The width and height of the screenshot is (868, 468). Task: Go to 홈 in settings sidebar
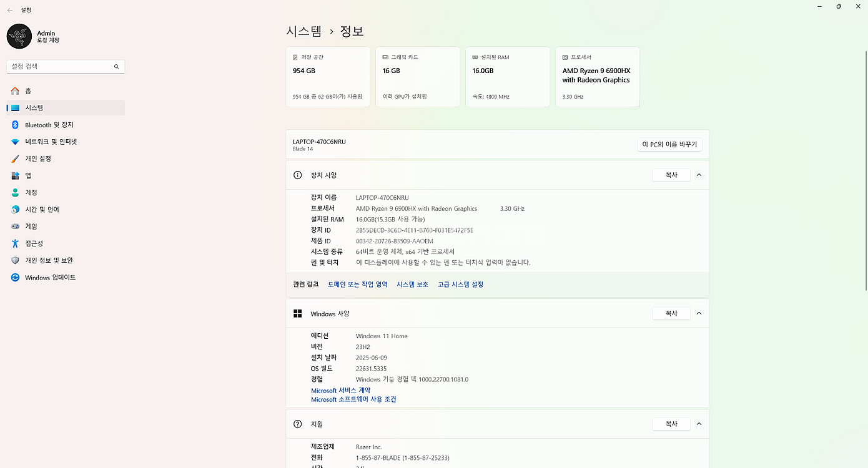[x=66, y=91]
